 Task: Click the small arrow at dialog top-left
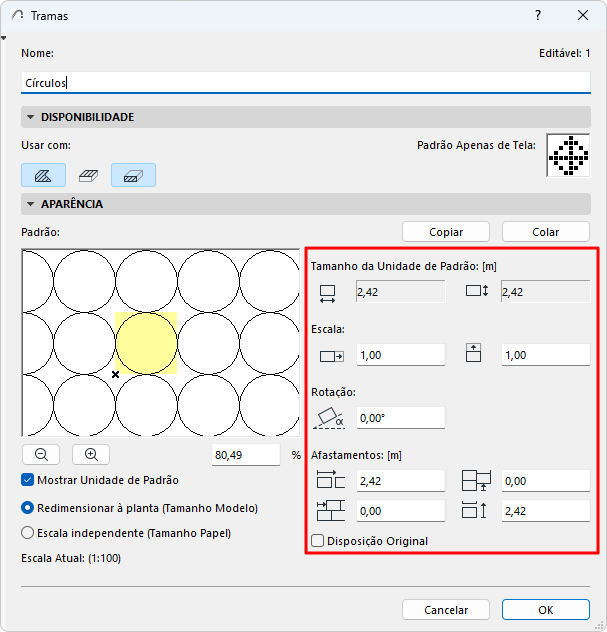4,38
